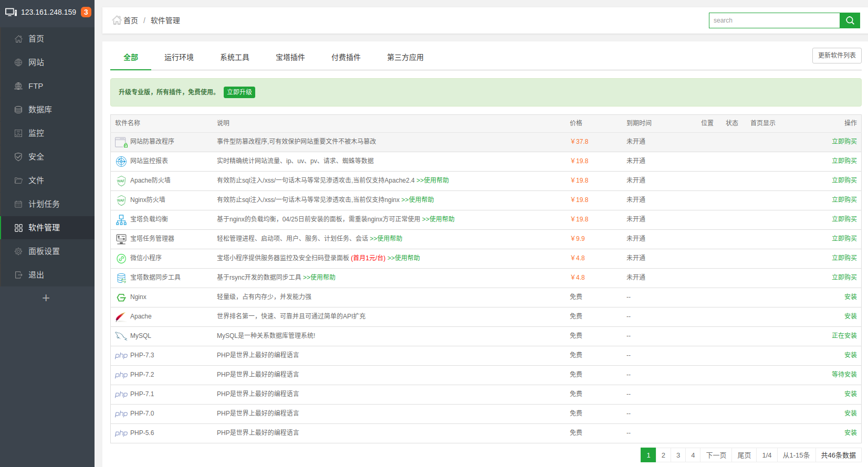Go to page 2 in pagination

tap(663, 455)
